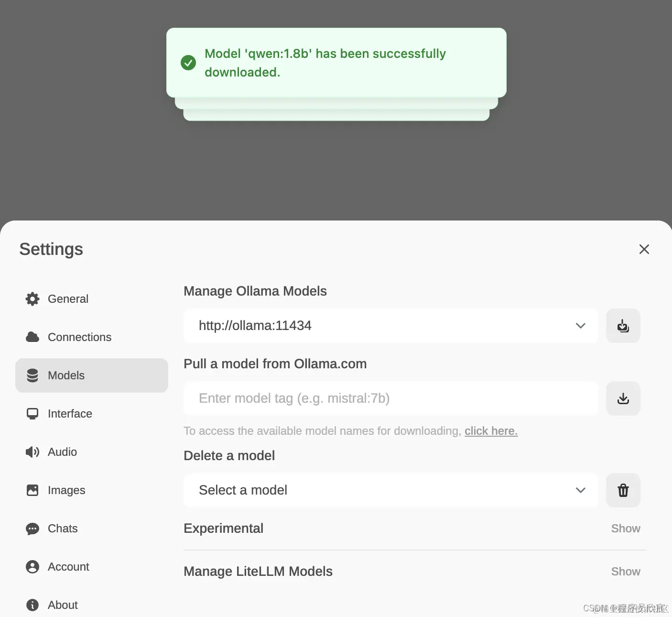
Task: Click the Settings dialog title
Action: (x=51, y=249)
